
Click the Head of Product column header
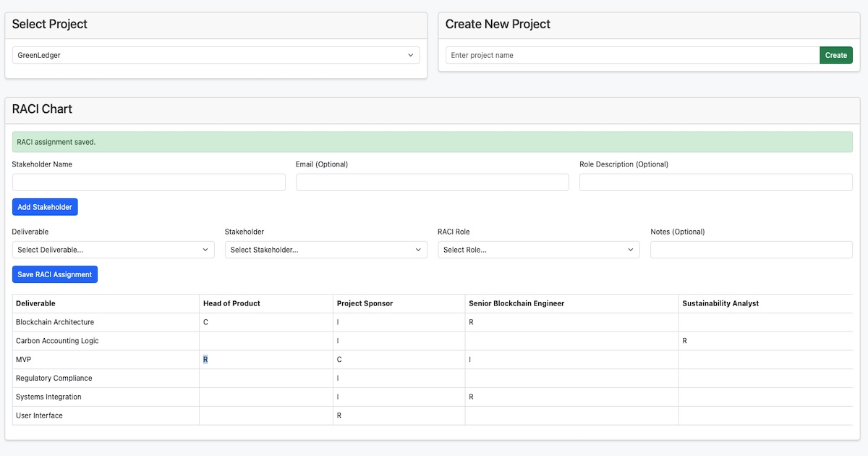pyautogui.click(x=231, y=303)
